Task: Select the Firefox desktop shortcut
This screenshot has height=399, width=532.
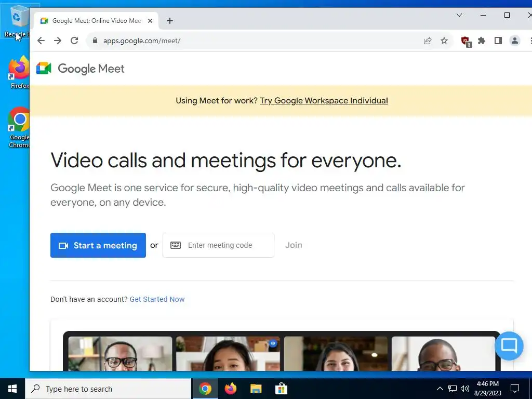Action: tap(19, 72)
